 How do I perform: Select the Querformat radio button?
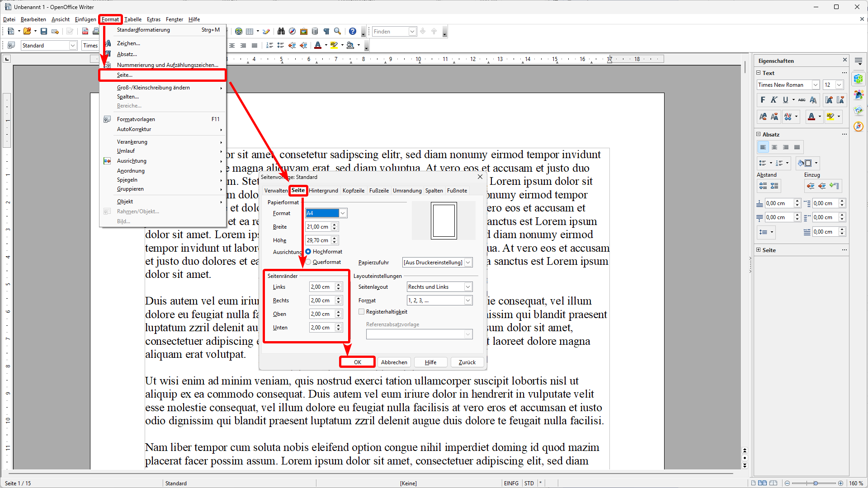click(x=308, y=262)
